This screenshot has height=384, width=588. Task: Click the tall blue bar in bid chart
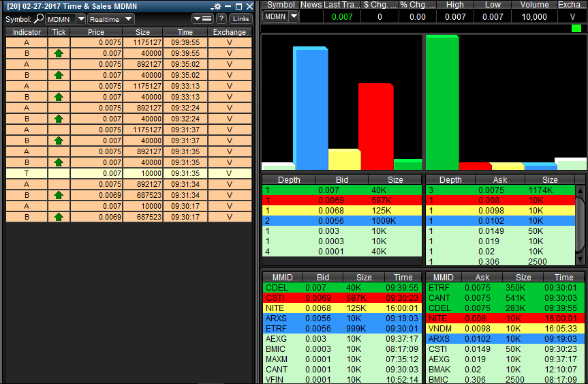[x=311, y=108]
